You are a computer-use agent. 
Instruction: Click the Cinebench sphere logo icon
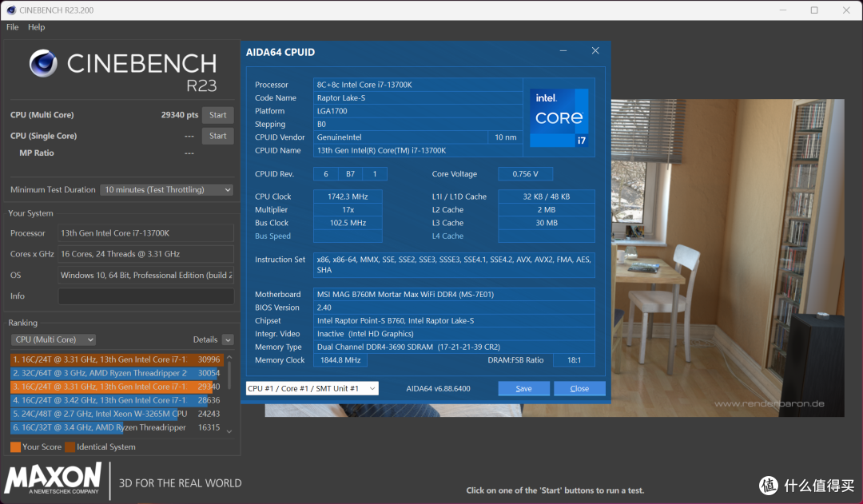click(x=43, y=63)
